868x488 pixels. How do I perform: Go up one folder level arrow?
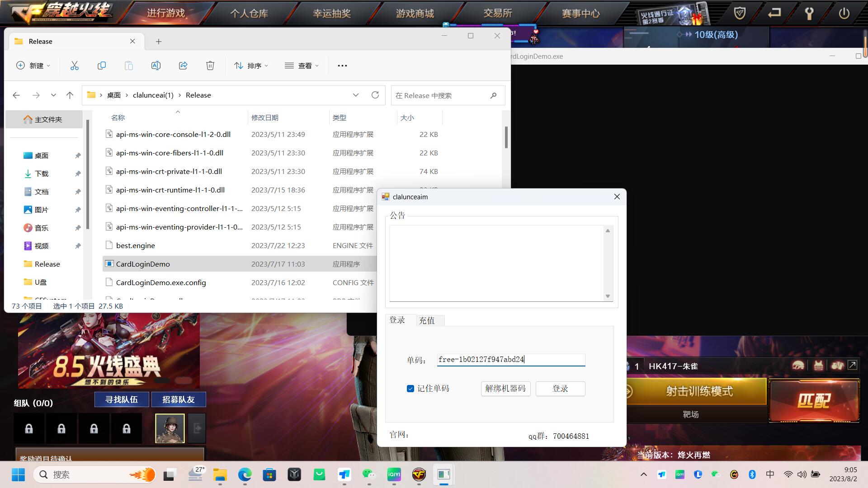pyautogui.click(x=70, y=95)
